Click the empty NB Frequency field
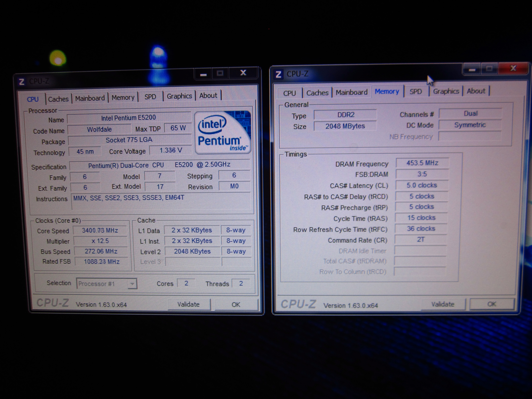This screenshot has width=532, height=399. [470, 136]
